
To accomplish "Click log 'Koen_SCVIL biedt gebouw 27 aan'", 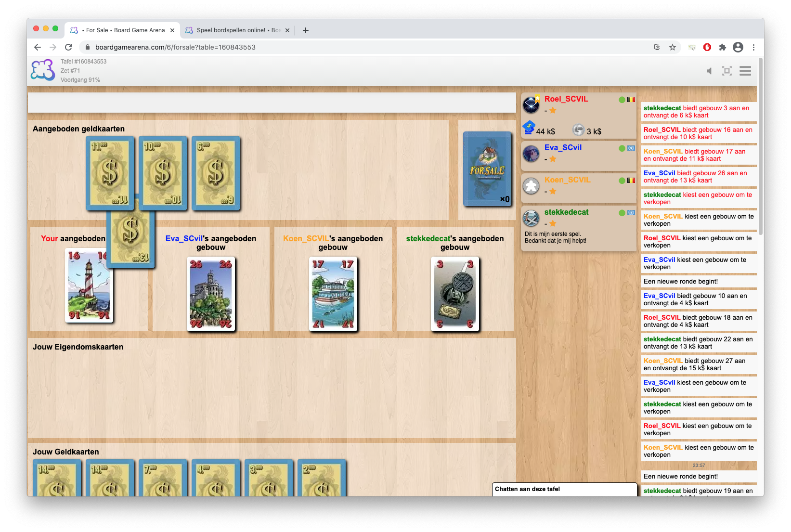I will coord(699,364).
